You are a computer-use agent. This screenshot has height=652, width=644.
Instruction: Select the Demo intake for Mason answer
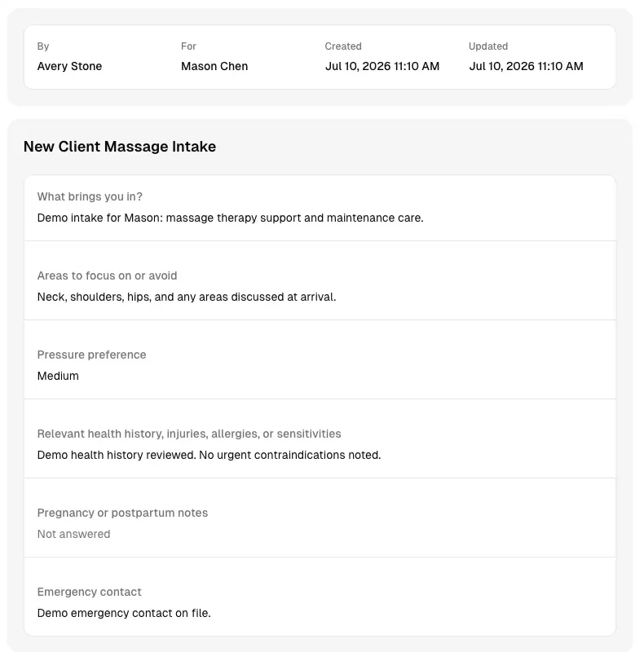tap(230, 218)
